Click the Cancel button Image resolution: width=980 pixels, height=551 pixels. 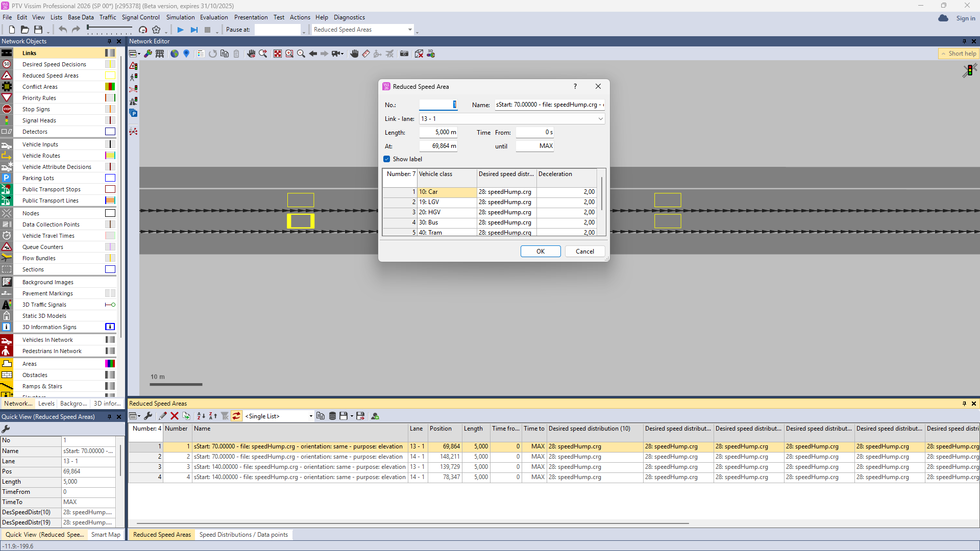(584, 252)
